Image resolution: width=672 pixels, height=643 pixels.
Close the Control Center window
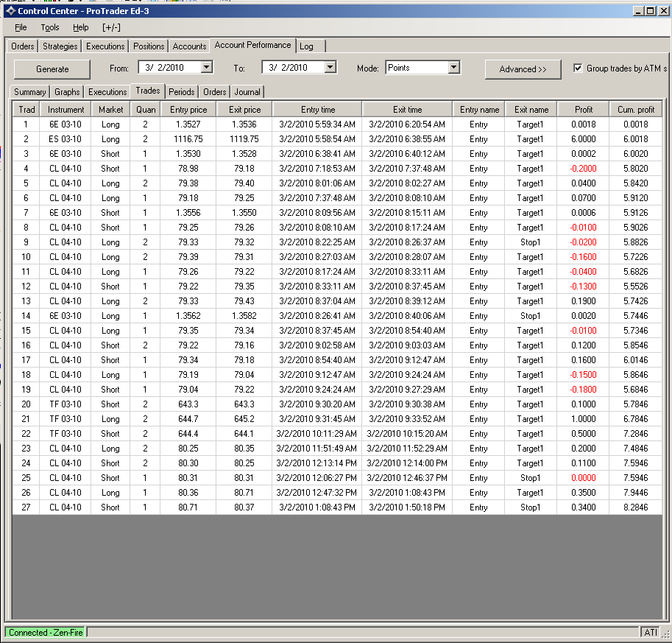click(664, 11)
